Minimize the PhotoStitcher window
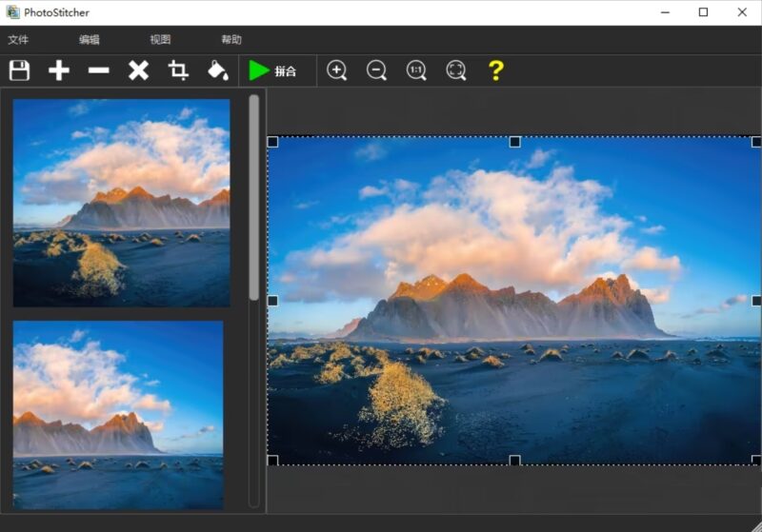 (x=665, y=12)
